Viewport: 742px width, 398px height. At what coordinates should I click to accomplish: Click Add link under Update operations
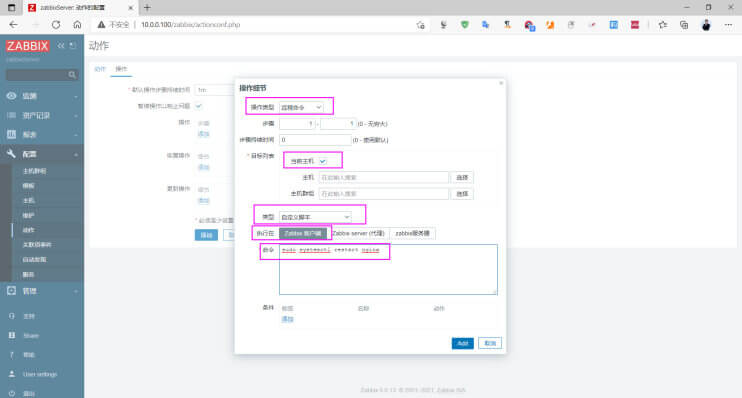click(x=203, y=201)
